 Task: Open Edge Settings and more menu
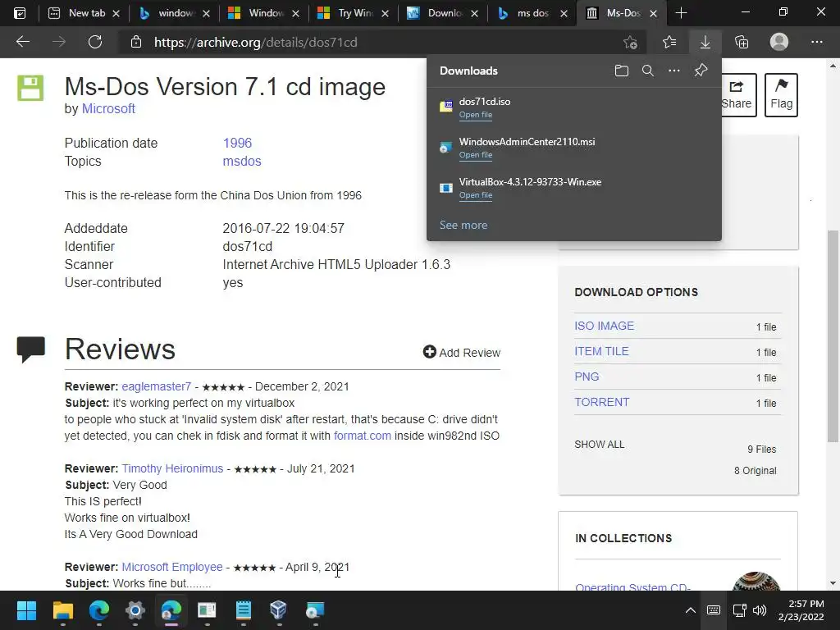[816, 42]
